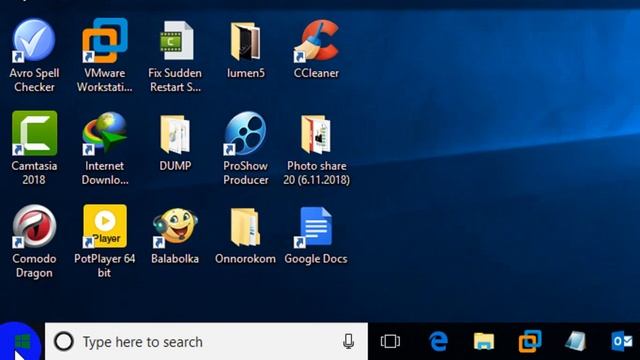Open the Avro Spell Checker shortcut
Screen dimensions: 640x360
pyautogui.click(x=34, y=41)
